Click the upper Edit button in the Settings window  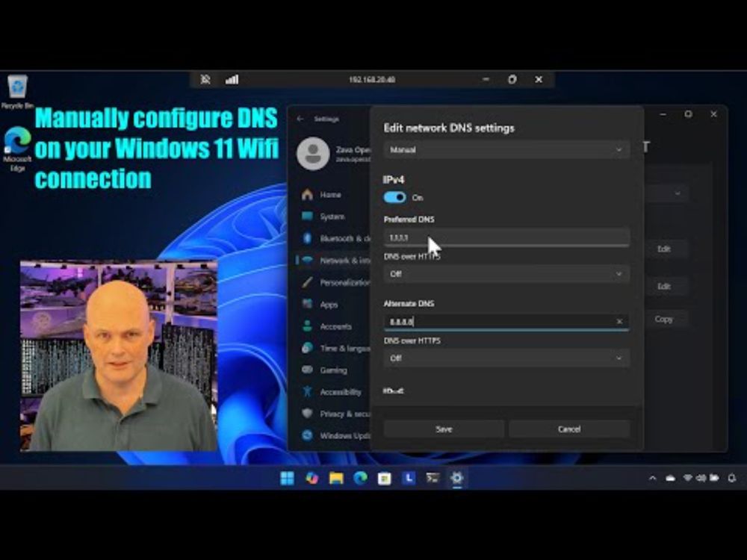coord(665,249)
